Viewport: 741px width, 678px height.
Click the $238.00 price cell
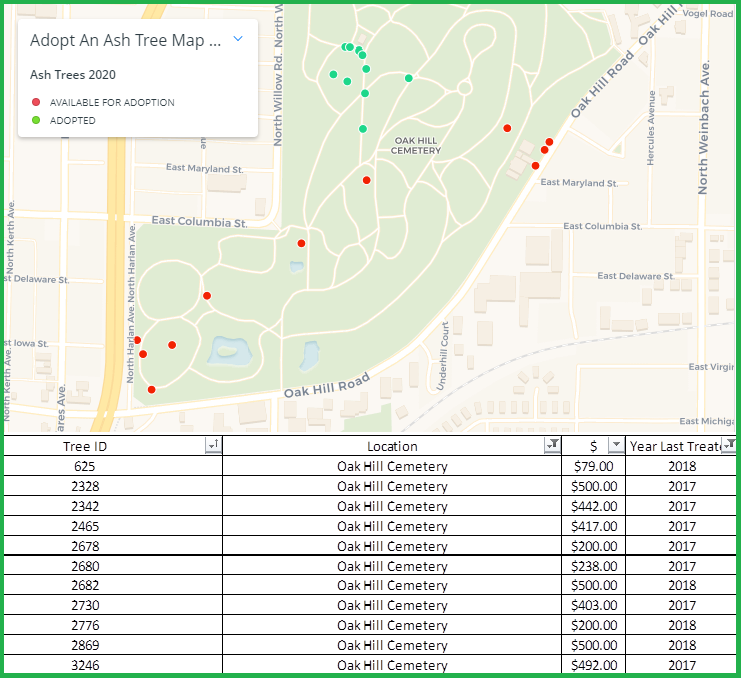click(x=594, y=566)
